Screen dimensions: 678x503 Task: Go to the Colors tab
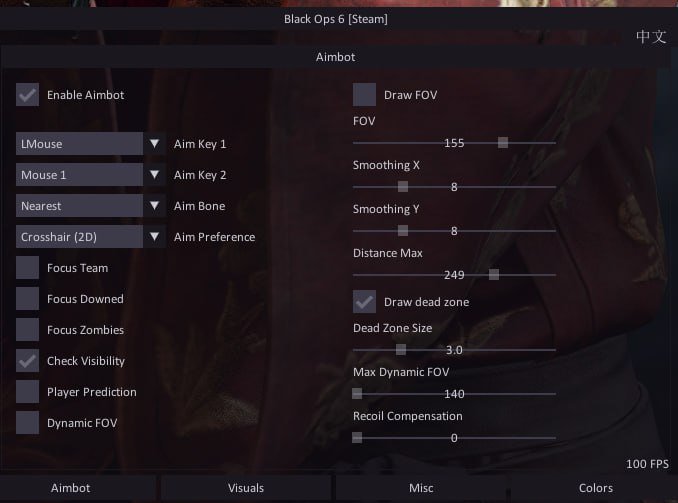click(x=595, y=488)
